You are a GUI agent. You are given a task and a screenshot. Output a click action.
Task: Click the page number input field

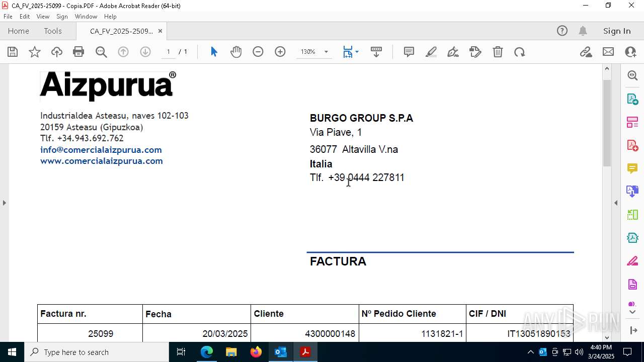(x=168, y=52)
